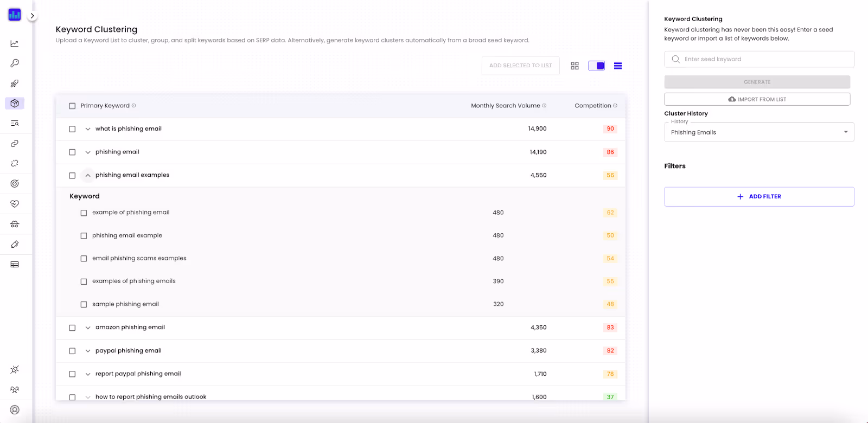Open the list search icon in the sidebar
868x423 pixels.
15,123
